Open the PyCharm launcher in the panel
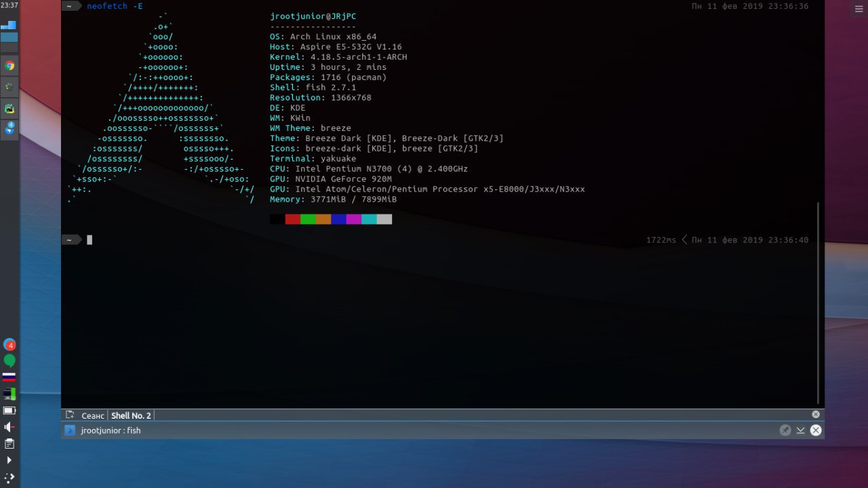 click(x=9, y=108)
